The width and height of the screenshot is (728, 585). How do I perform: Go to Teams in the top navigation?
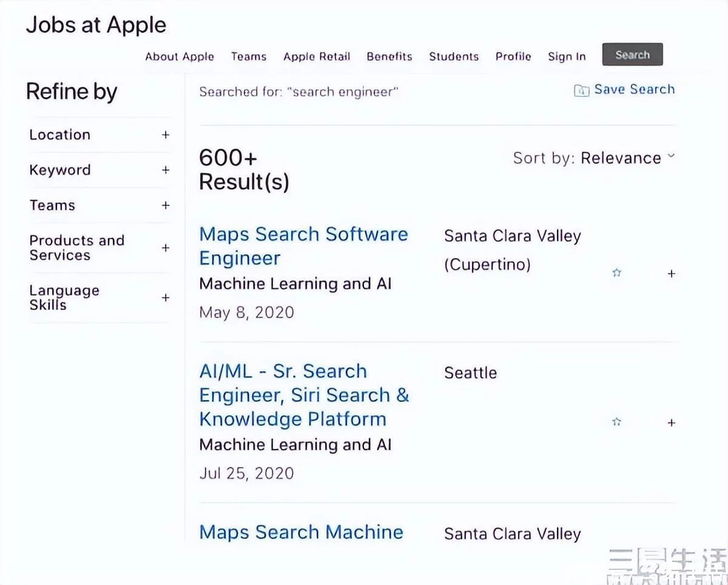pyautogui.click(x=249, y=56)
